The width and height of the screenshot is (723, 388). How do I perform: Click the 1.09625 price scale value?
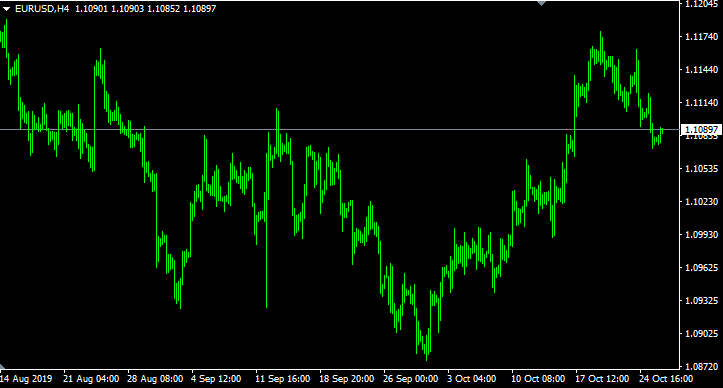point(701,267)
